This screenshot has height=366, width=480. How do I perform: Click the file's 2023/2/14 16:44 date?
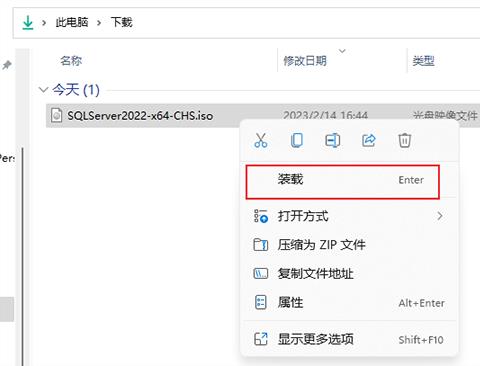point(325,116)
